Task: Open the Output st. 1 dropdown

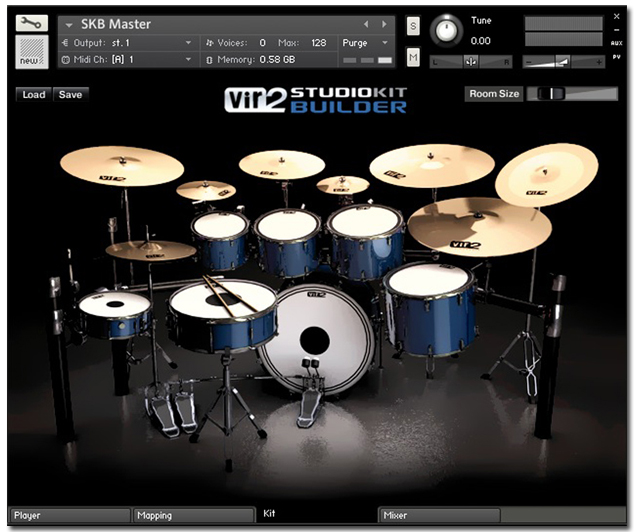Action: [x=129, y=43]
